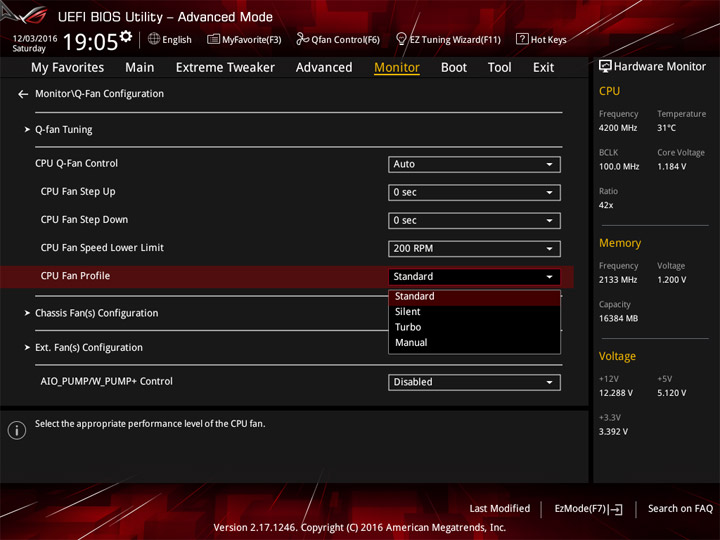Open MyFavorite(F3) list icon
720x540 pixels.
click(x=213, y=39)
